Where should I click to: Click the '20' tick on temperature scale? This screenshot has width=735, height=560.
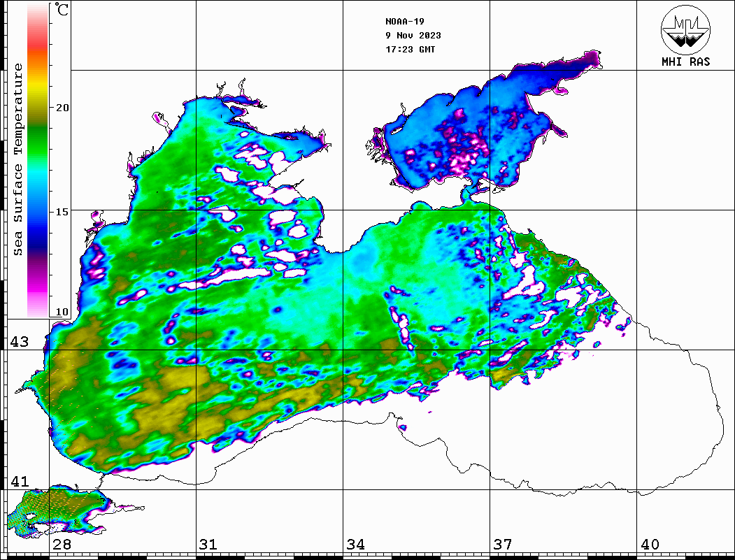tap(62, 108)
